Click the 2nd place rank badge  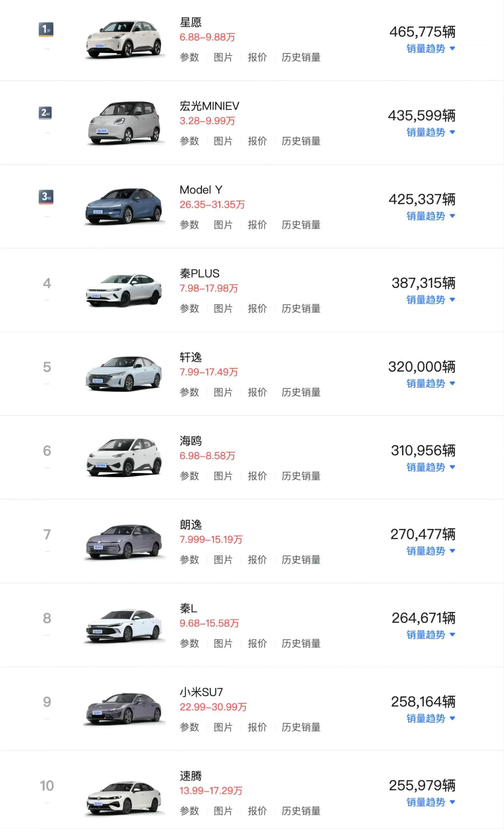46,113
